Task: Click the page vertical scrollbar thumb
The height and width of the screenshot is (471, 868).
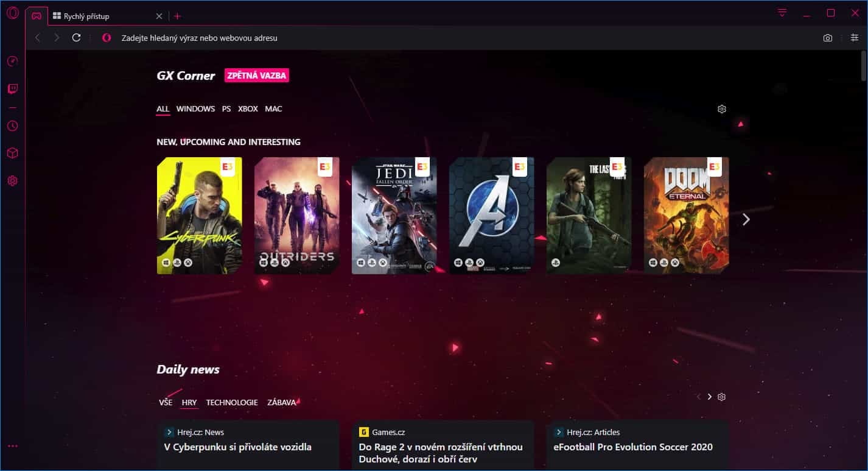Action: coord(864,66)
